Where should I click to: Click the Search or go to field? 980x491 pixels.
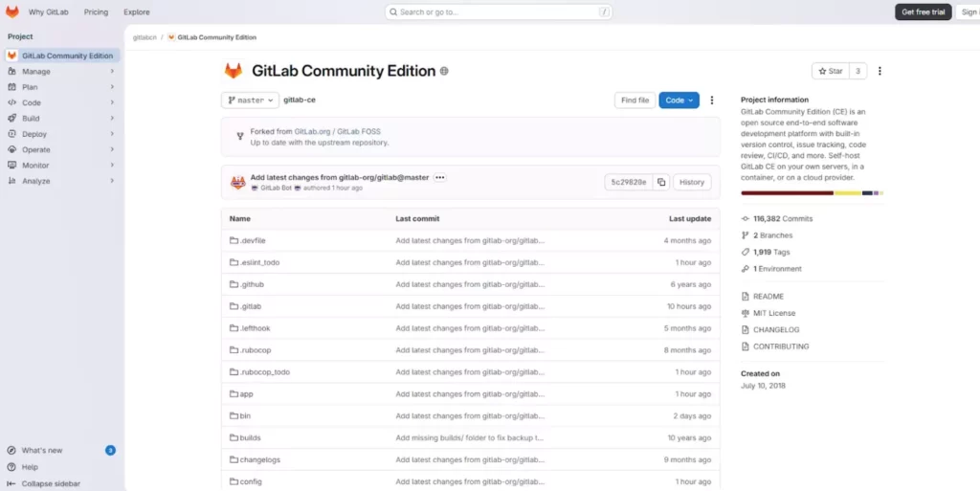pyautogui.click(x=498, y=11)
